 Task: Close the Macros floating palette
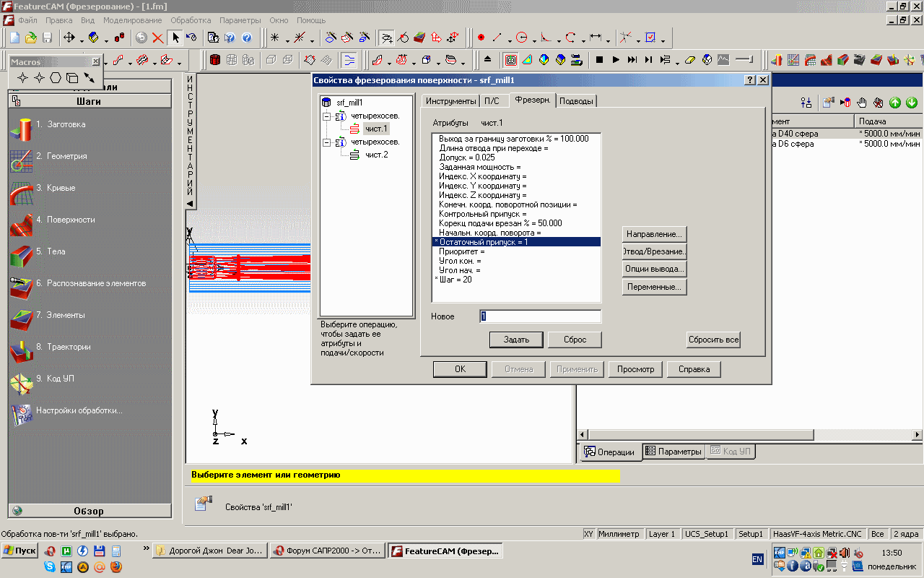click(96, 62)
